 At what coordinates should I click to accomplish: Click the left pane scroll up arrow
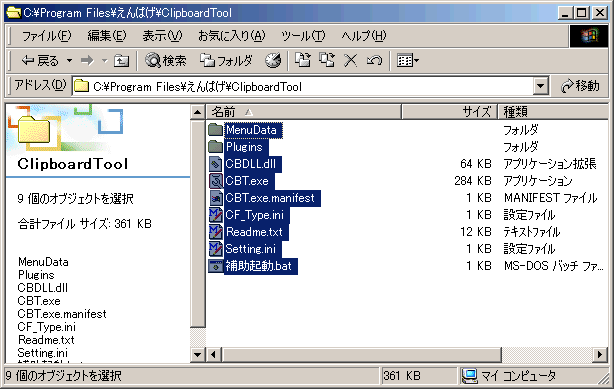point(197,112)
